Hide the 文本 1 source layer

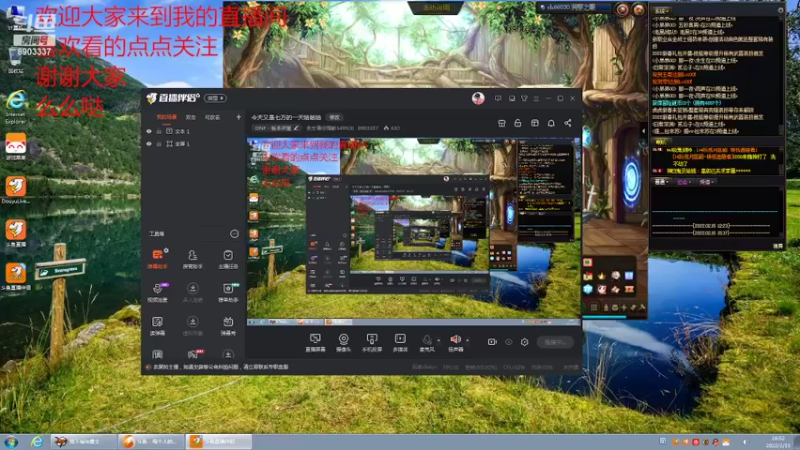149,131
